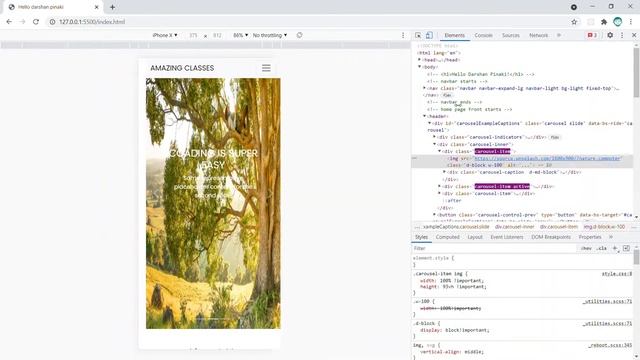Viewport: 640px width, 360px height.
Task: Close the DevTools panel
Action: click(634, 36)
